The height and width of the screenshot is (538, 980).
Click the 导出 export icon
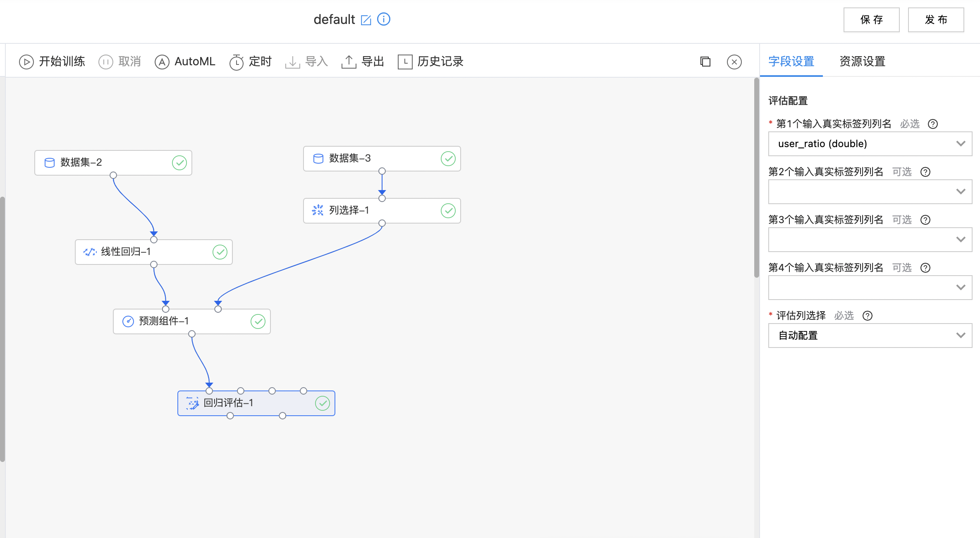click(349, 62)
